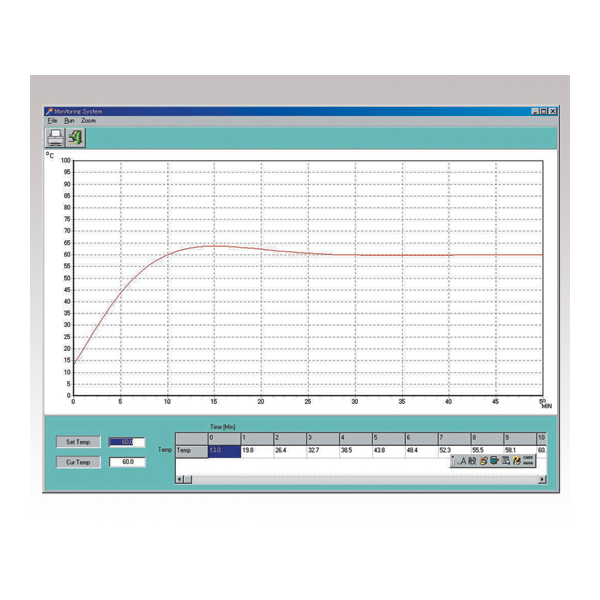
Task: Select the 58.1 temperature cell
Action: tap(520, 451)
